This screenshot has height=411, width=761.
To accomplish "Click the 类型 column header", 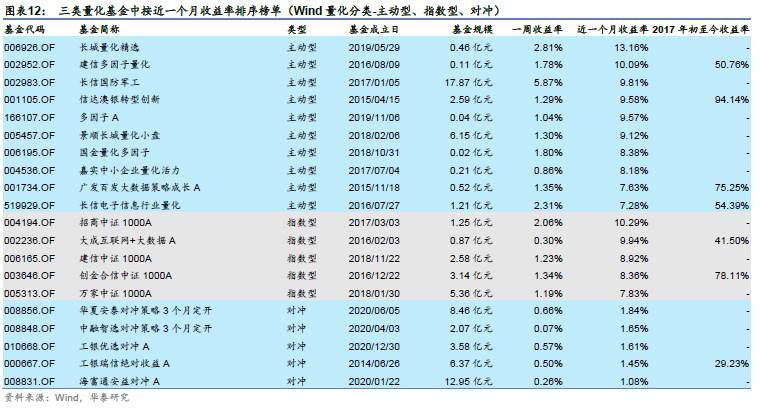I will 297,30.
